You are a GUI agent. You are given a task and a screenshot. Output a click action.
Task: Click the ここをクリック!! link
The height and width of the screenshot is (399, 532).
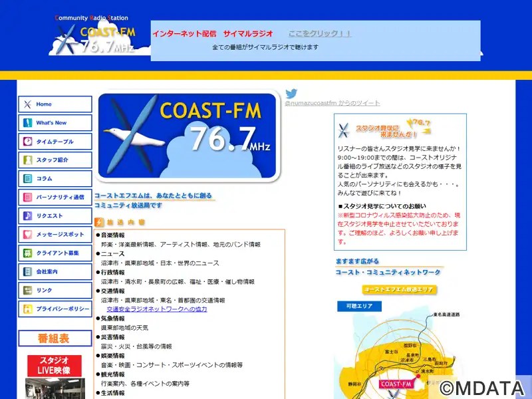pyautogui.click(x=319, y=34)
